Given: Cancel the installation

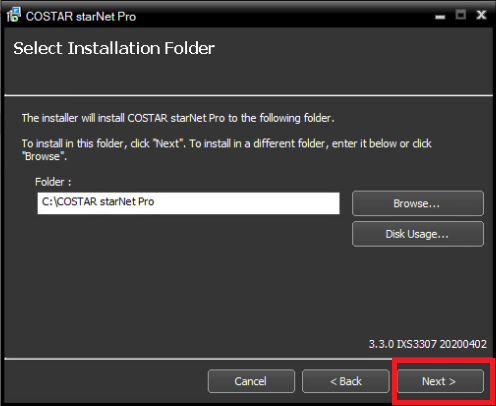Looking at the screenshot, I should 251,381.
